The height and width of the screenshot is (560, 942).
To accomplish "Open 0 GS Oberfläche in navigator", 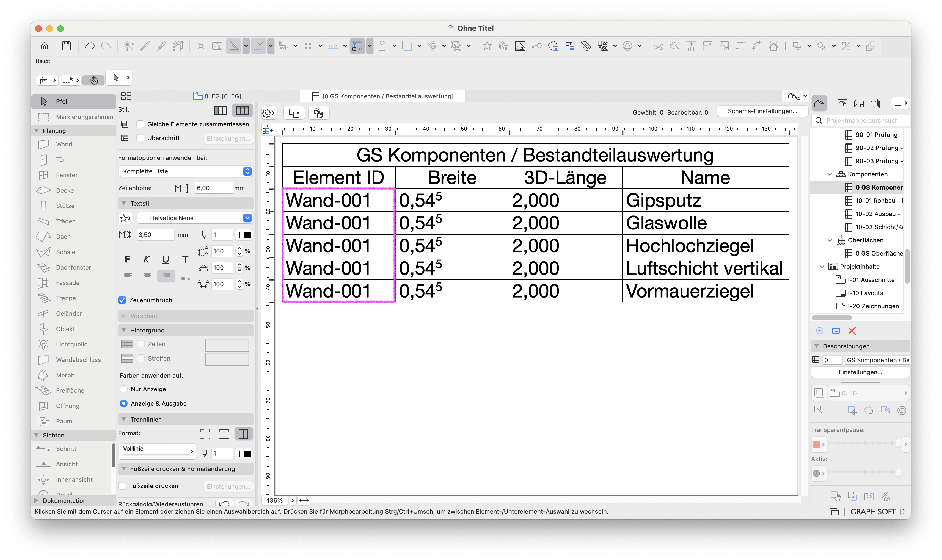I will [874, 254].
